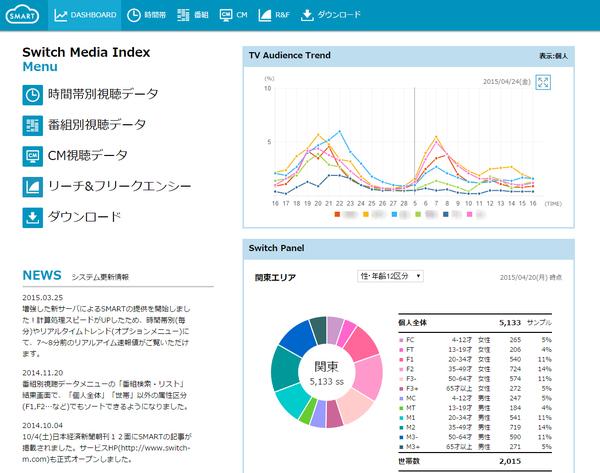Open リーチ&フリークエンシー link
Image resolution: width=600 pixels, height=473 pixels.
pos(119,186)
